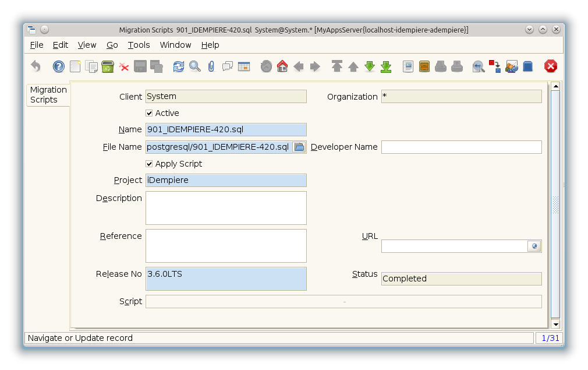Select the Migration Scripts tab
This screenshot has width=588, height=370.
coord(48,94)
